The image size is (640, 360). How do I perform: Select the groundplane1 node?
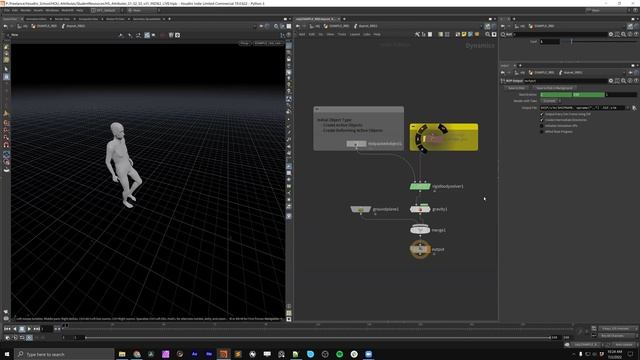point(361,209)
